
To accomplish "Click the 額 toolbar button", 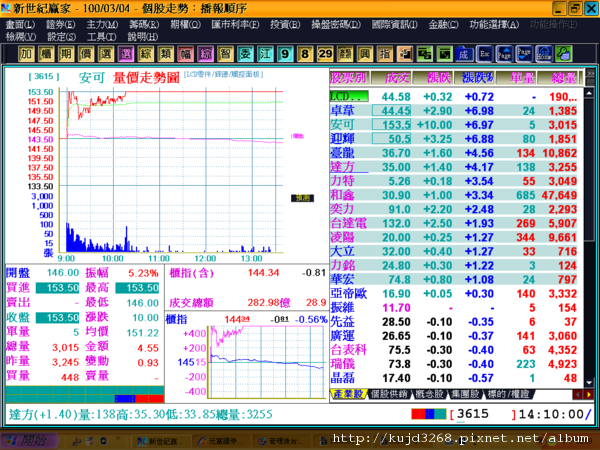I will 344,54.
